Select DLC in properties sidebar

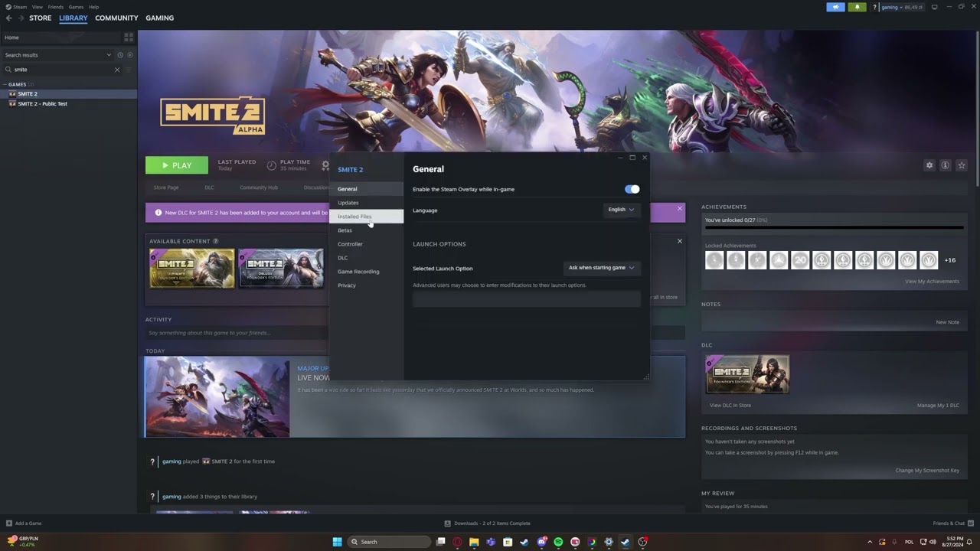pyautogui.click(x=366, y=258)
